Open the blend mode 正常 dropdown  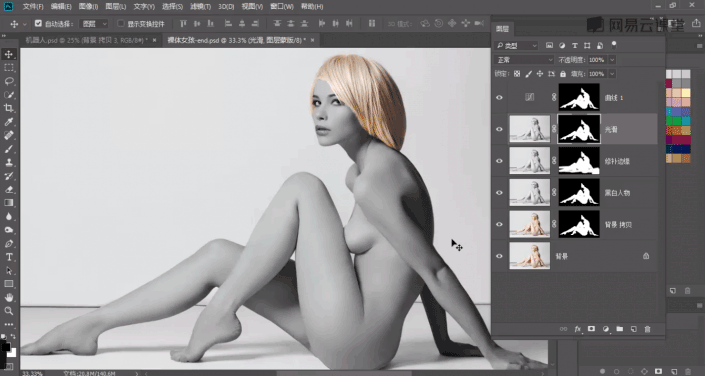(524, 60)
